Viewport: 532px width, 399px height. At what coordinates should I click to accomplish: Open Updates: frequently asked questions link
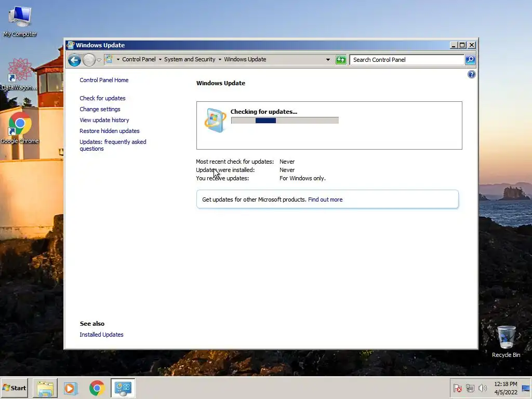(113, 145)
